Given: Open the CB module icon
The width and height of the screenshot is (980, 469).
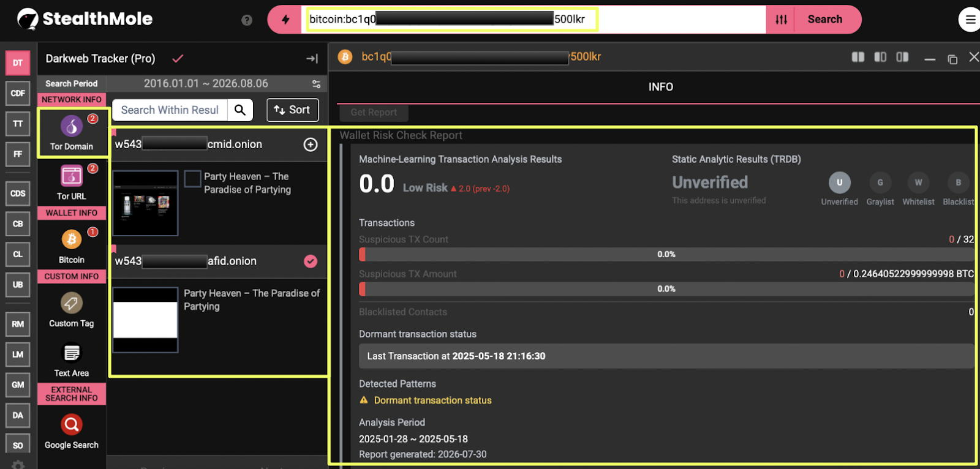Looking at the screenshot, I should point(18,224).
